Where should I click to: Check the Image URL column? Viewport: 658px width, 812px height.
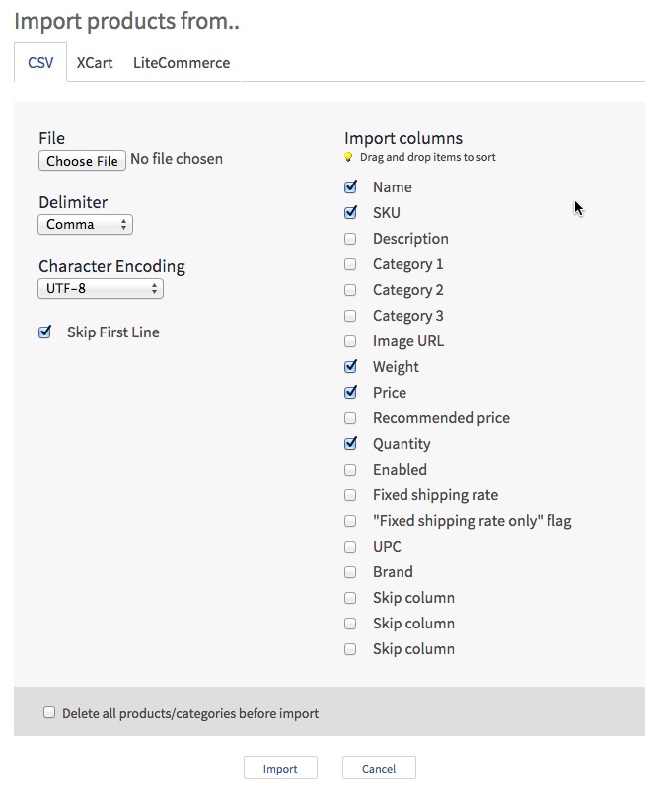coord(350,340)
